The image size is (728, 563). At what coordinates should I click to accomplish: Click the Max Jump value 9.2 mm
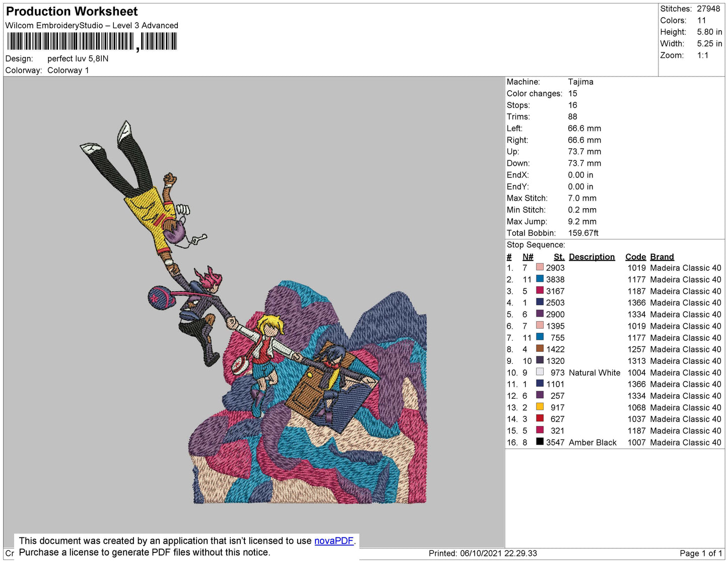tap(582, 221)
